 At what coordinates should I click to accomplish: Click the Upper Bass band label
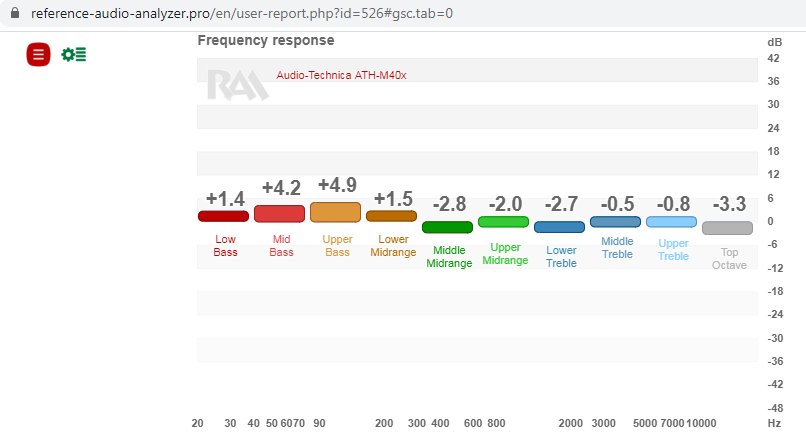pos(337,246)
